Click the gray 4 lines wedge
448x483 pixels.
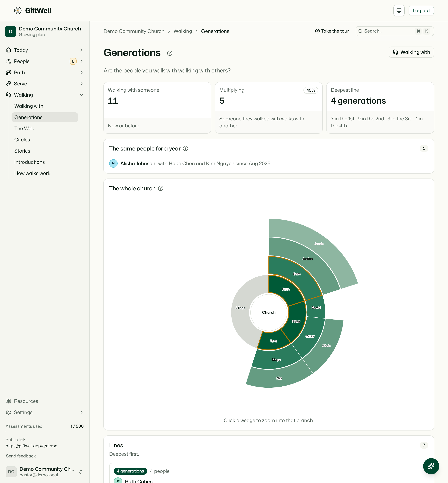coord(240,308)
